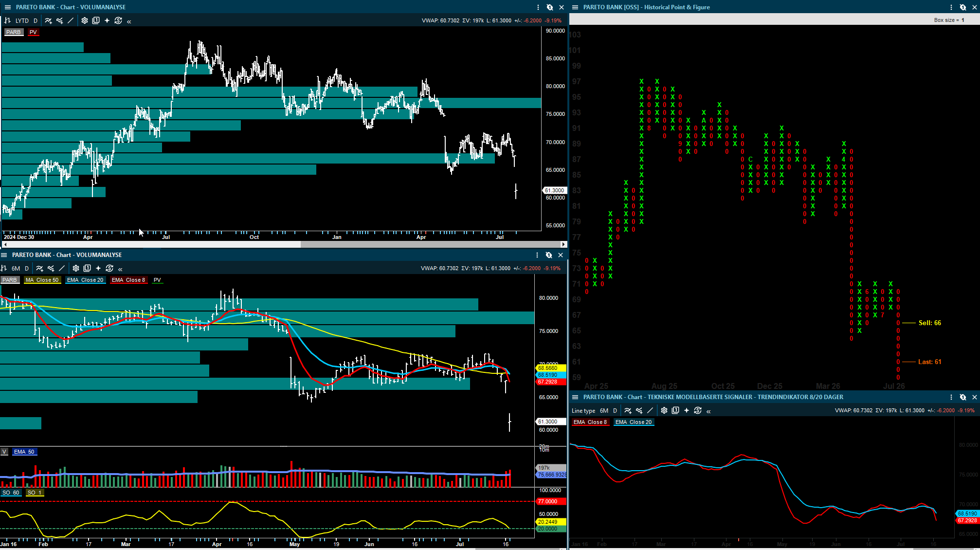Screen dimensions: 980x550
Task: Open the D resolution dropdown in the LYTD chart
Action: (36, 20)
